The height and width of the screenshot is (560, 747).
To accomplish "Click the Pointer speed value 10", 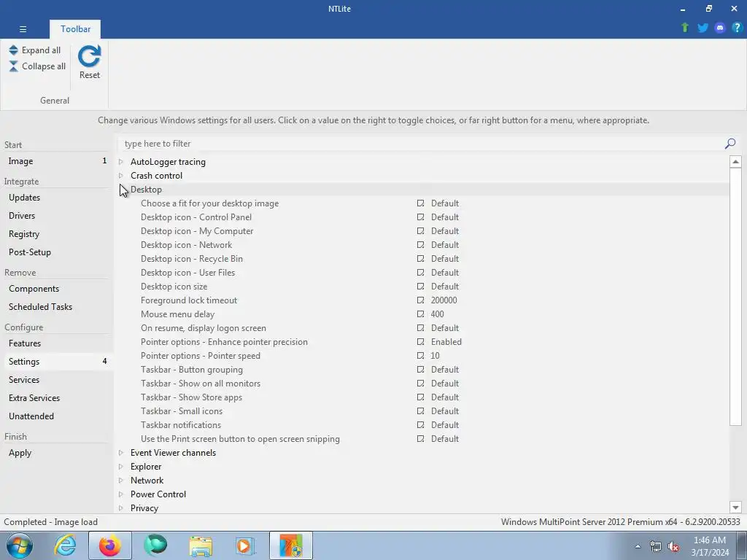I will [x=435, y=356].
